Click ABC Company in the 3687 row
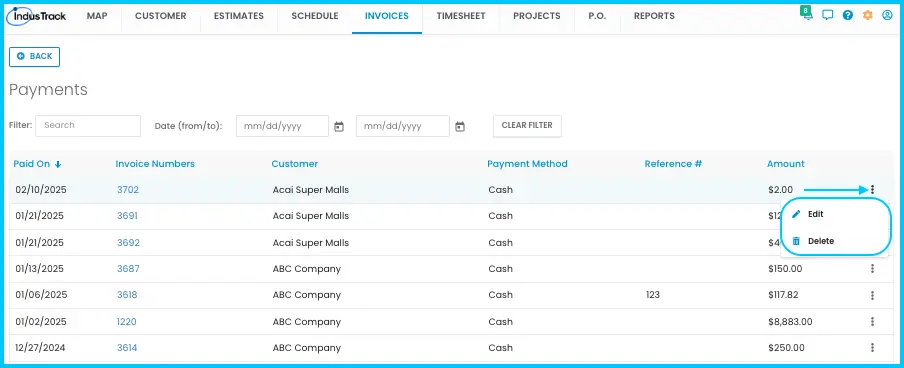Viewport: 904px width, 368px height. [307, 269]
